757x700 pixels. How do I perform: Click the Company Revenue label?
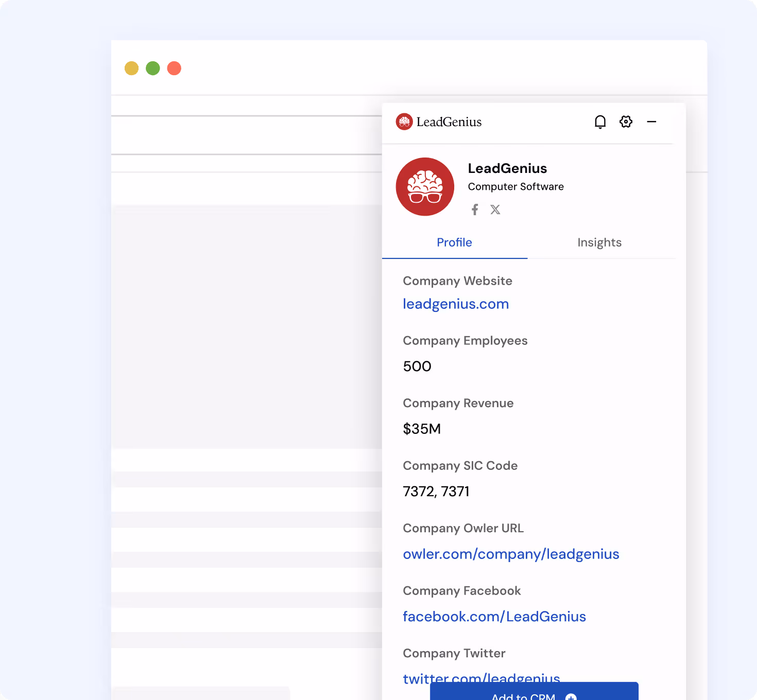coord(458,404)
